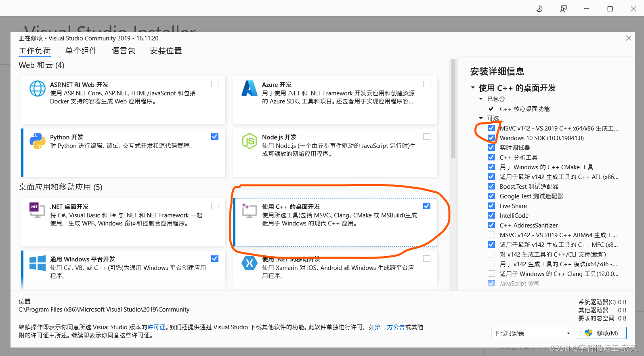The image size is (644, 356).
Task: Select the Web 和云 (4) heading
Action: pos(42,65)
